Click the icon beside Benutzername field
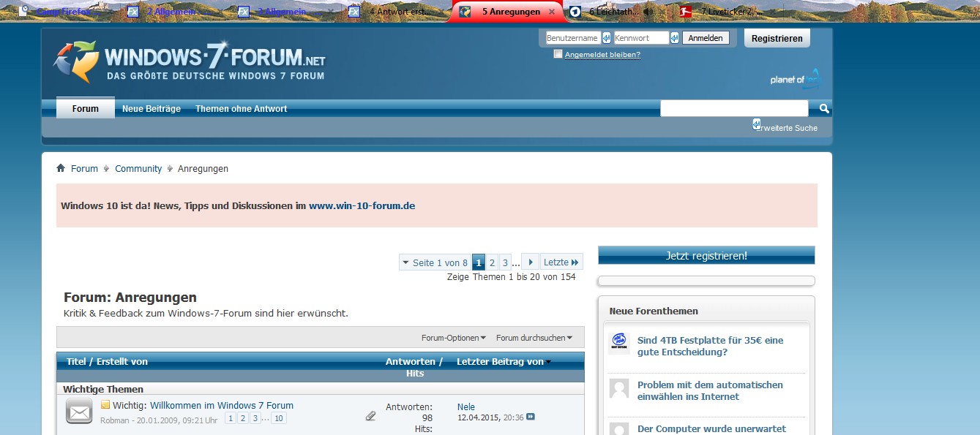980x435 pixels. pyautogui.click(x=606, y=38)
